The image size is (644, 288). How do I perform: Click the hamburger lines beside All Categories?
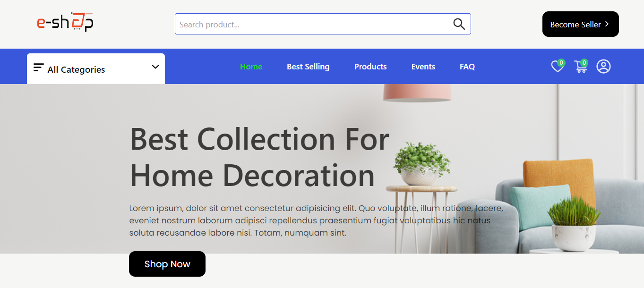pyautogui.click(x=39, y=68)
